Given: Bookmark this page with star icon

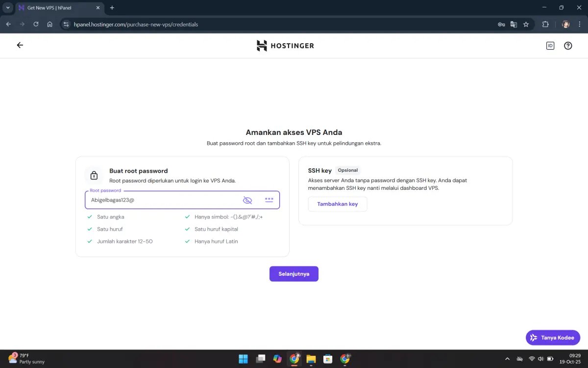Looking at the screenshot, I should click(x=526, y=24).
